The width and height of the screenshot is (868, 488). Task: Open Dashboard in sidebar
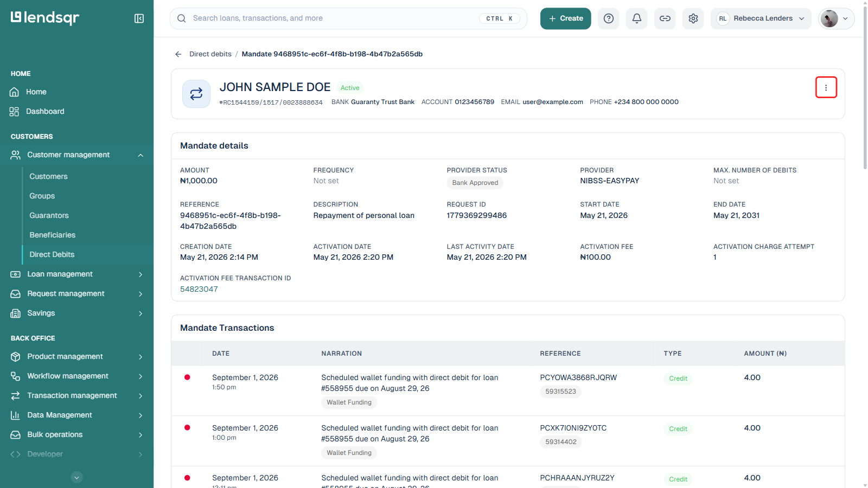[x=76, y=112]
